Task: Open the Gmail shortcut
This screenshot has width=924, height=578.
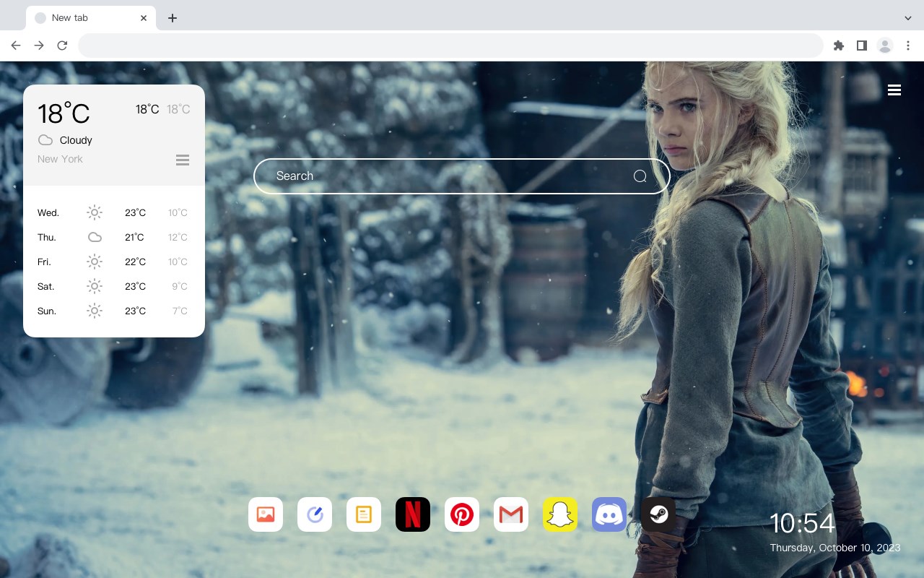Action: [x=511, y=514]
